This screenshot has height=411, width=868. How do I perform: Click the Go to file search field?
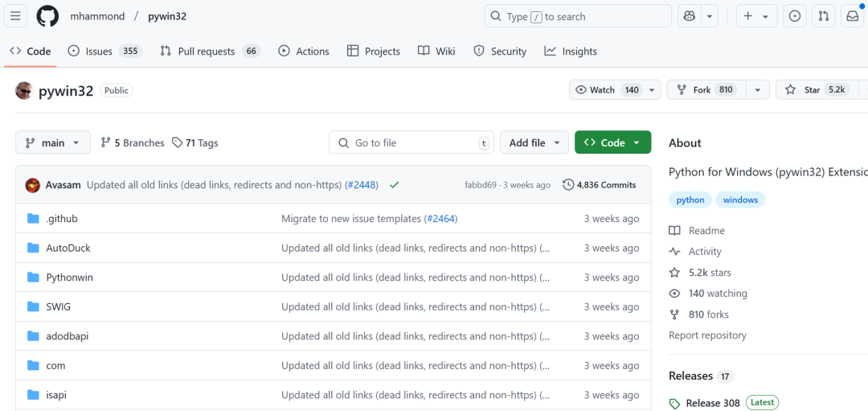[411, 143]
